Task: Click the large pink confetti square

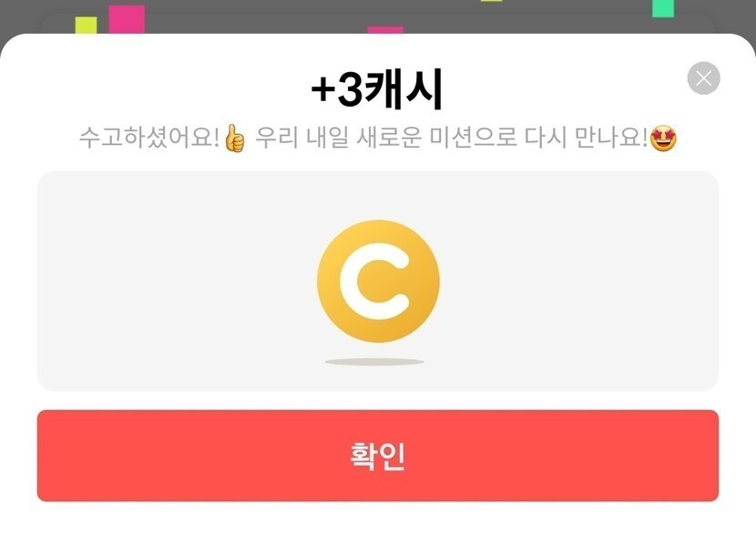Action: pyautogui.click(x=127, y=19)
